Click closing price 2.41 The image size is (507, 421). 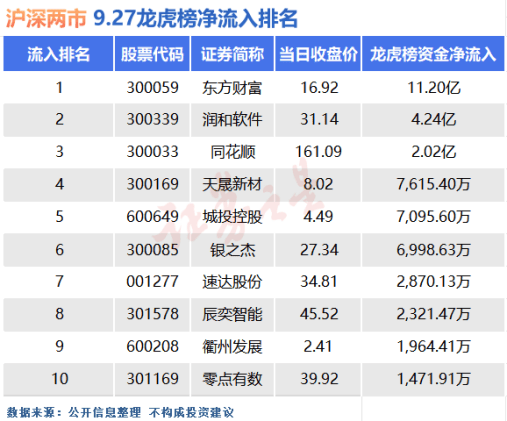[x=318, y=346]
